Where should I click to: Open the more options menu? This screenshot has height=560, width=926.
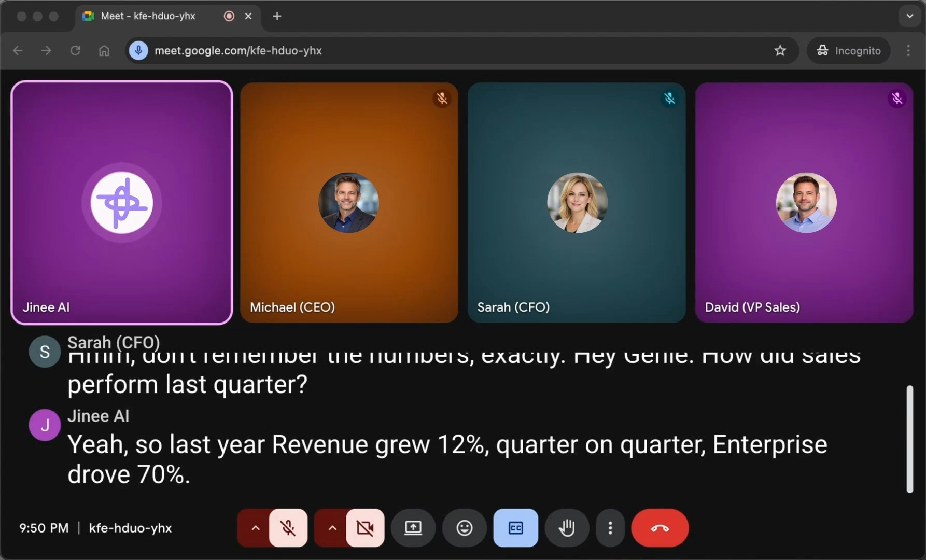click(x=610, y=528)
